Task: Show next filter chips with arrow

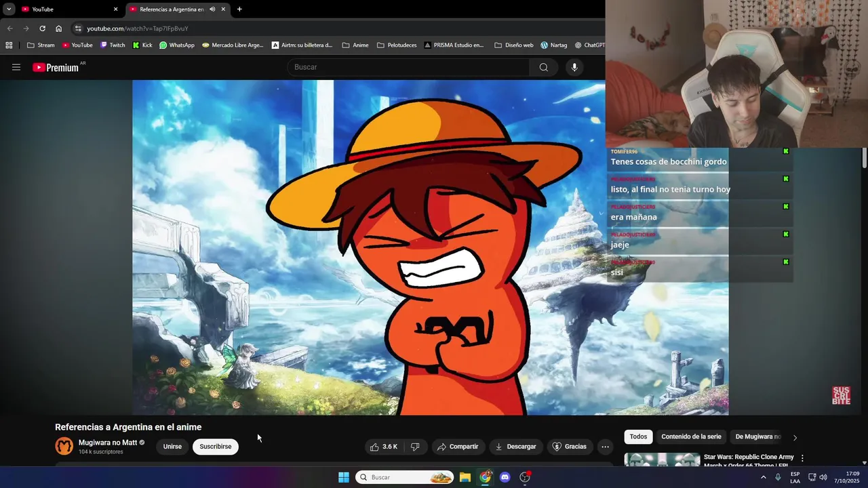Action: (795, 438)
